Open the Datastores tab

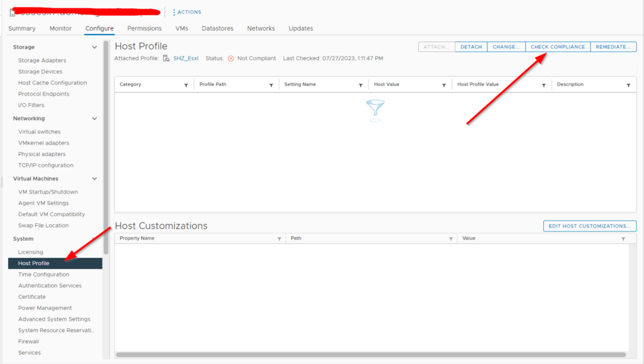click(x=217, y=28)
